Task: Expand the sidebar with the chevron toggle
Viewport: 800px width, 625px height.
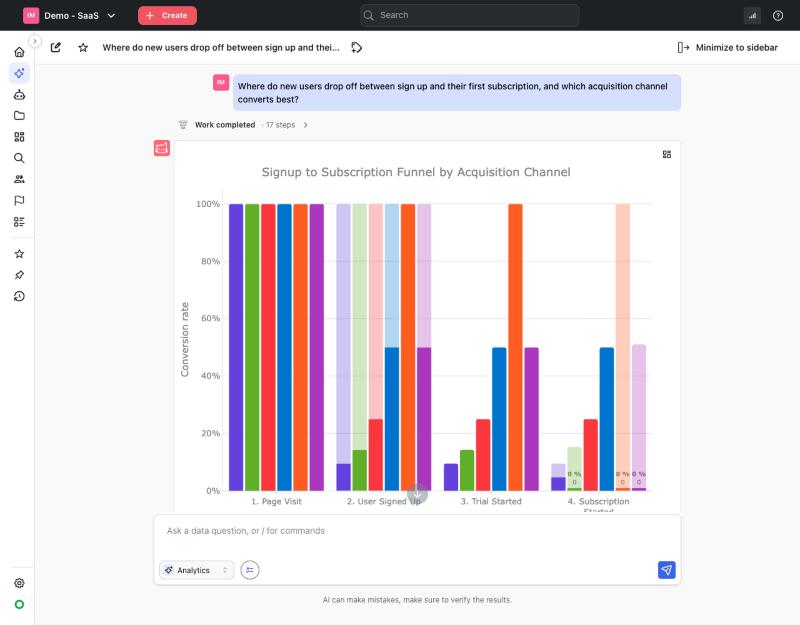Action: click(35, 41)
